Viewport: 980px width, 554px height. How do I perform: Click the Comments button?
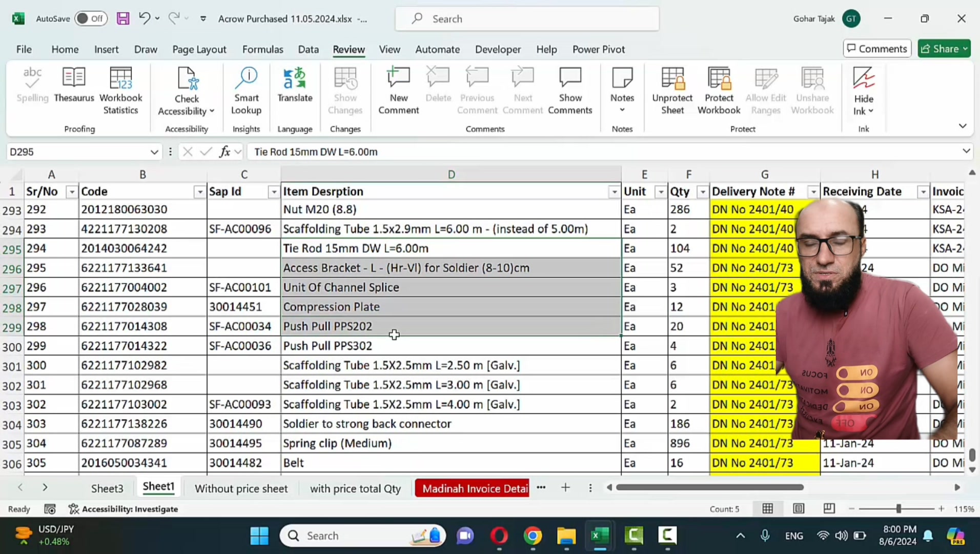click(x=877, y=49)
